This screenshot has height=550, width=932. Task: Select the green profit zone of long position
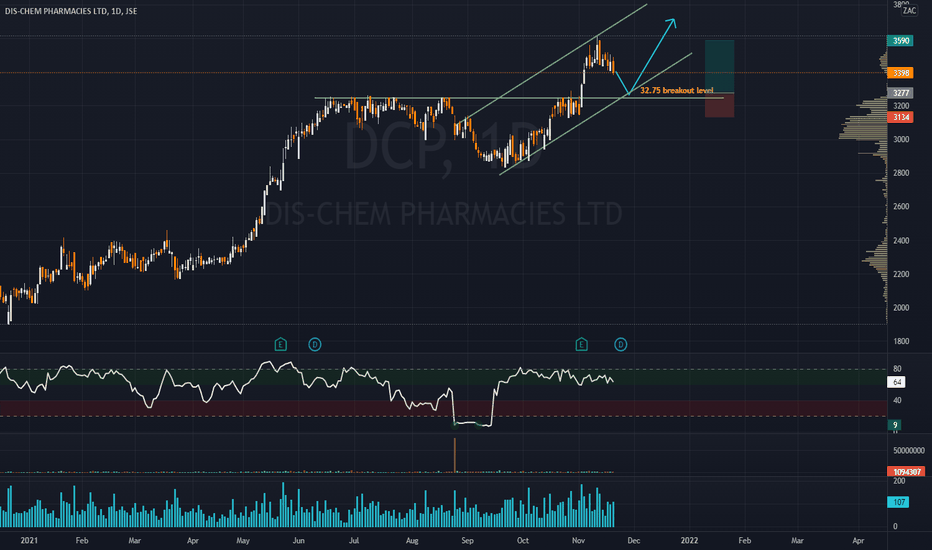[x=719, y=67]
